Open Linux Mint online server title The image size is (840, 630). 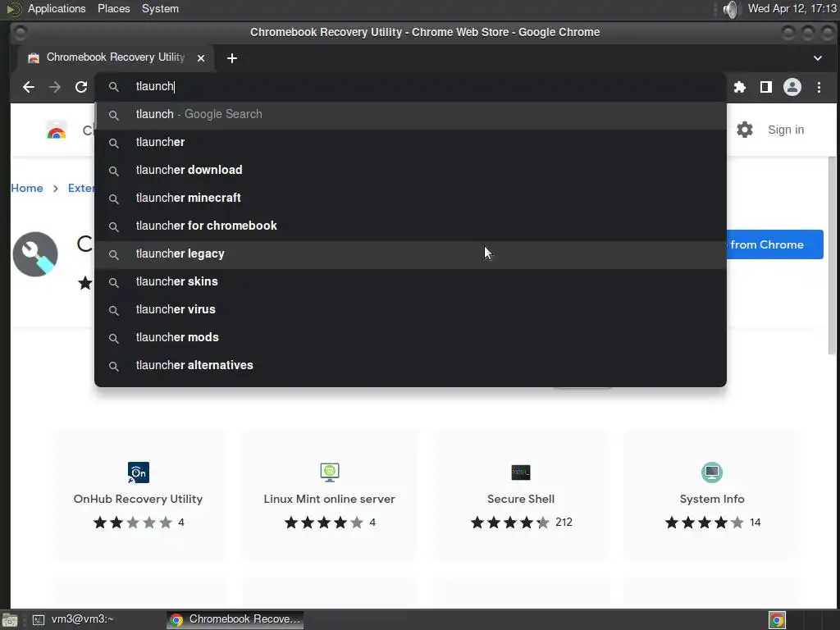click(330, 499)
